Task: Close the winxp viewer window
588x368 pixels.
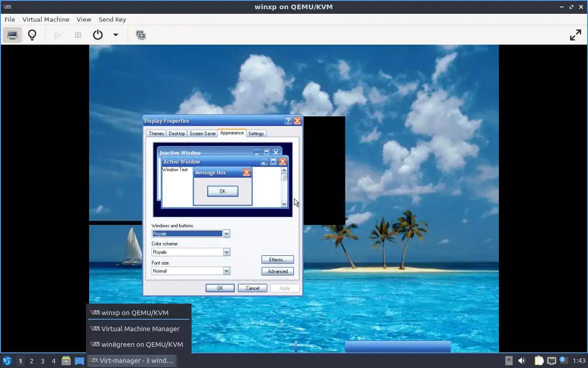Action: click(581, 7)
